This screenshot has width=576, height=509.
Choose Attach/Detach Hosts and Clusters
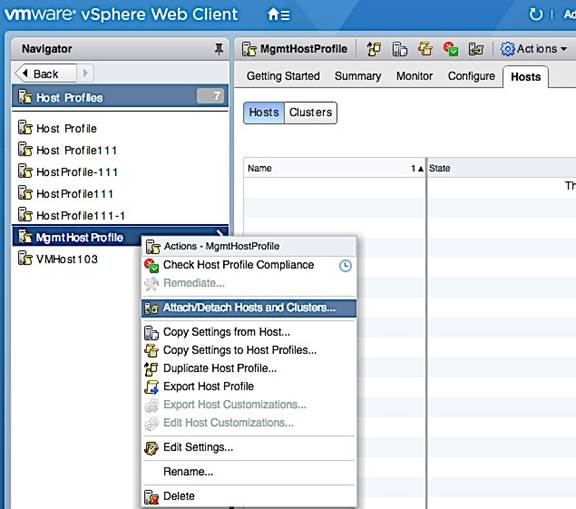[x=249, y=308]
